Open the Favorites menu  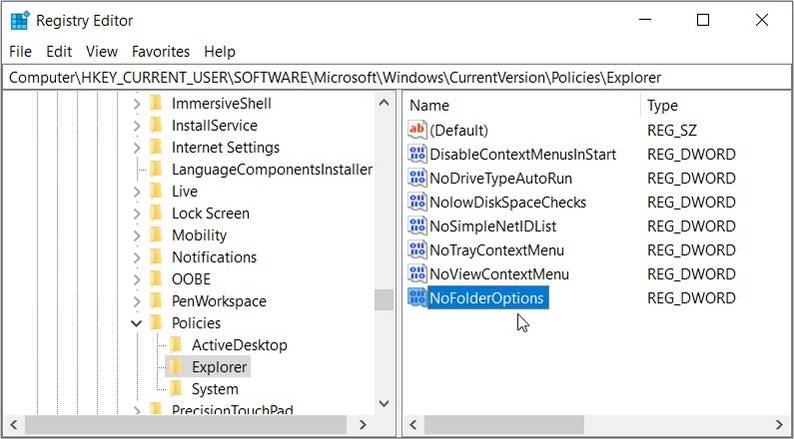(x=161, y=52)
